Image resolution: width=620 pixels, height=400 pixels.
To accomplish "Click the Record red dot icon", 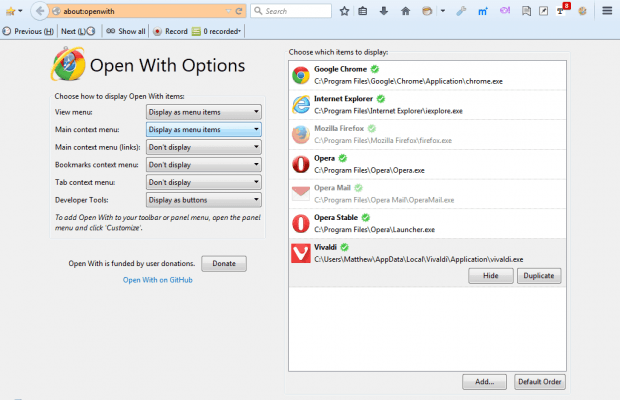I will [157, 31].
